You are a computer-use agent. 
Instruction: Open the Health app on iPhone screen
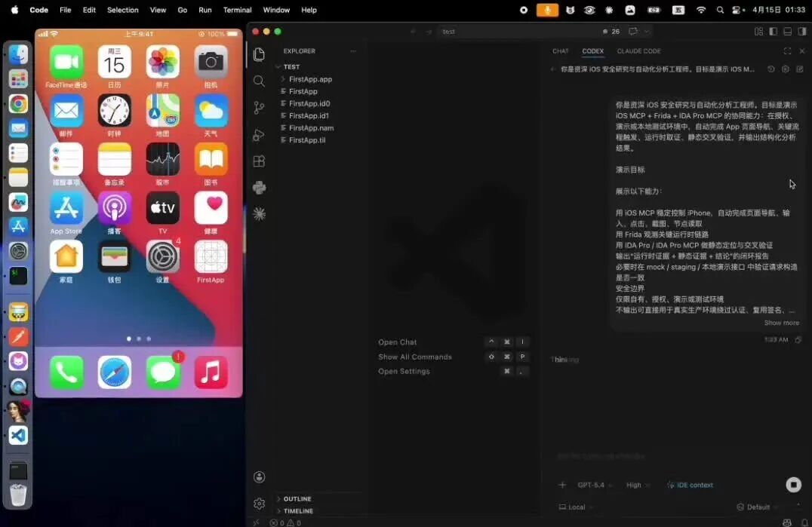pos(211,208)
